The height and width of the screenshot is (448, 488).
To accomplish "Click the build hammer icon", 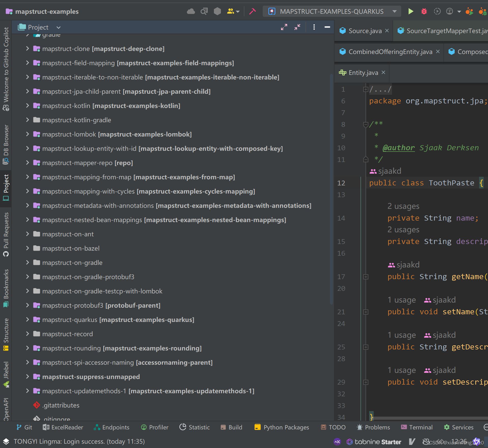I will click(x=252, y=11).
